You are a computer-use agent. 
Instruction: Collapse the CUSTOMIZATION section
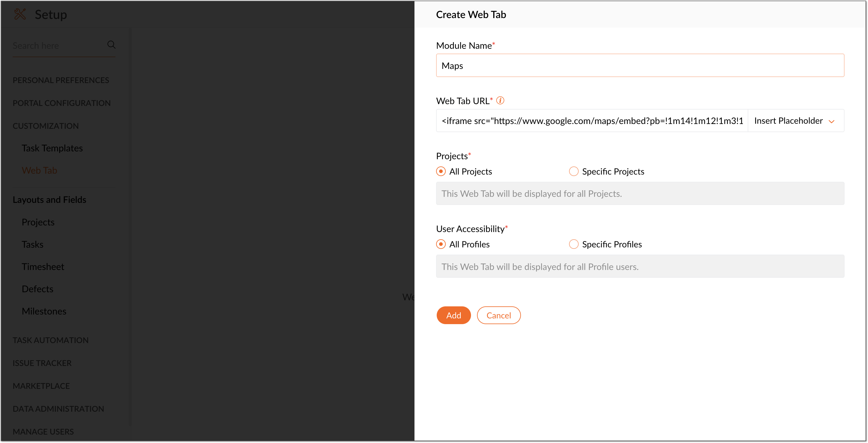pyautogui.click(x=45, y=126)
